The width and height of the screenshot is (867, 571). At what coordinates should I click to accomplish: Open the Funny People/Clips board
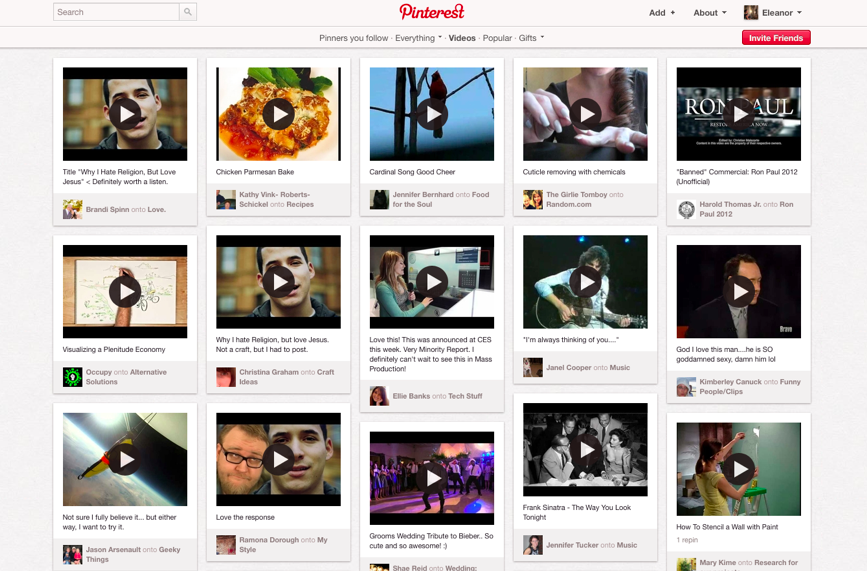(x=750, y=387)
